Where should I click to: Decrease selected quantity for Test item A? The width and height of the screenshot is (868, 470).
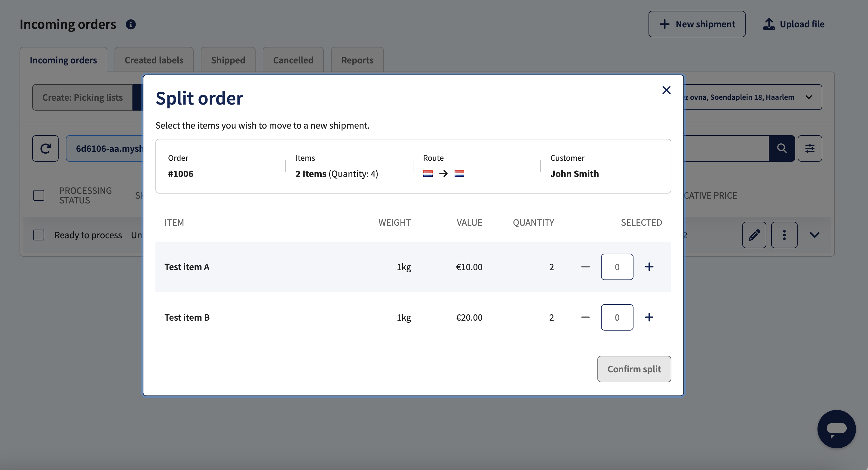(585, 267)
